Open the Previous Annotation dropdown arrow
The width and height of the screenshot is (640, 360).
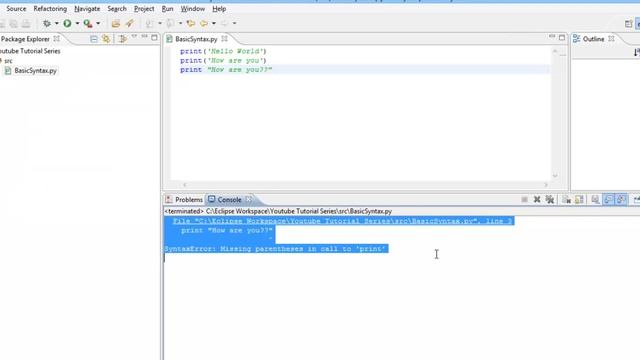[180, 23]
